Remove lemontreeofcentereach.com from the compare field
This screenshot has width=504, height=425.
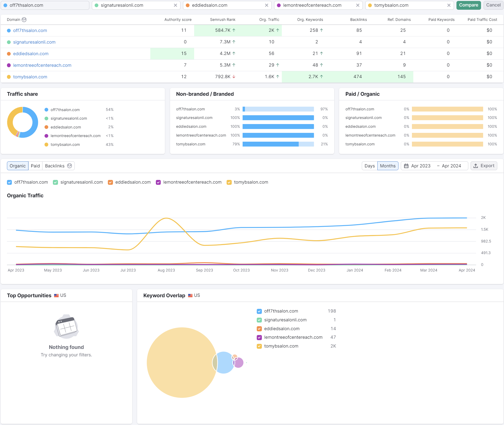click(358, 5)
